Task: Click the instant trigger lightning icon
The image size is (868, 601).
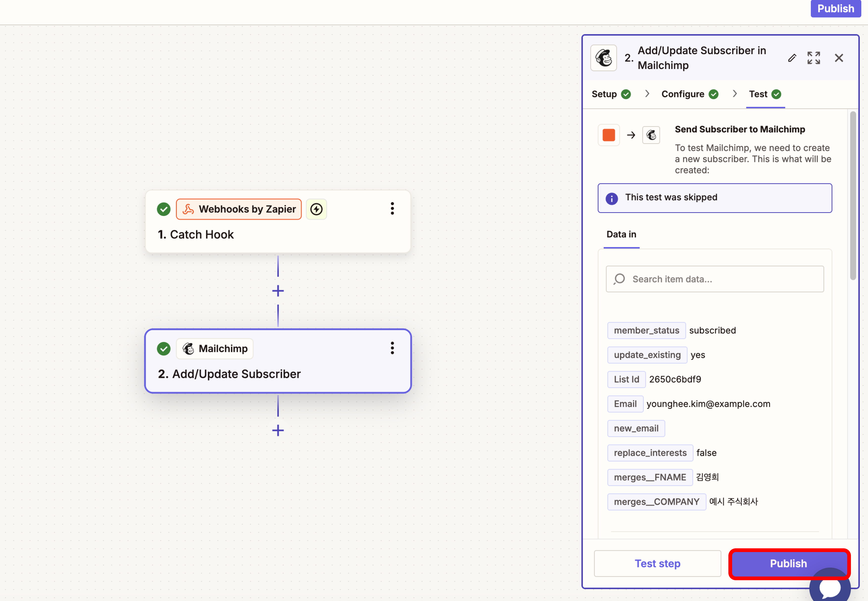Action: [316, 209]
